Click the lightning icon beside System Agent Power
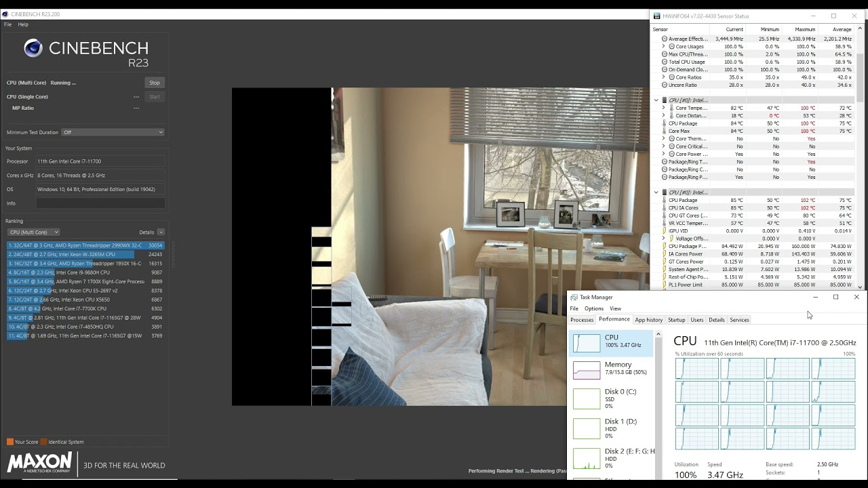Viewport: 868px width, 488px height. pos(665,269)
